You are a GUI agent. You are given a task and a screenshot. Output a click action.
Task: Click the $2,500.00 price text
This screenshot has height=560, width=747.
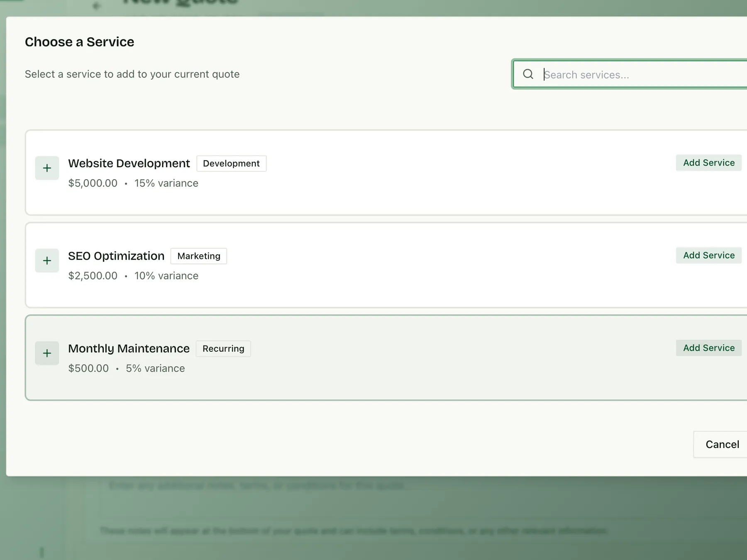(x=93, y=276)
